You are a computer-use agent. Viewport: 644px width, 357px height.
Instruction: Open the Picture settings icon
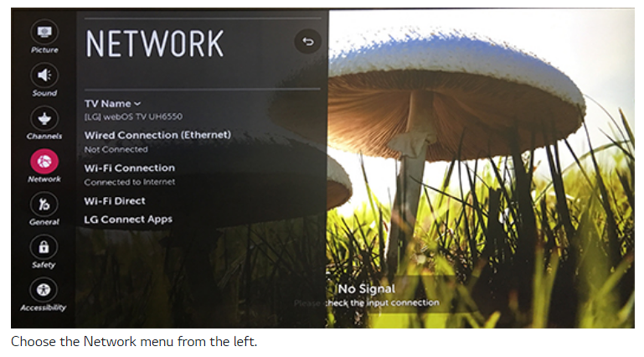tap(44, 33)
